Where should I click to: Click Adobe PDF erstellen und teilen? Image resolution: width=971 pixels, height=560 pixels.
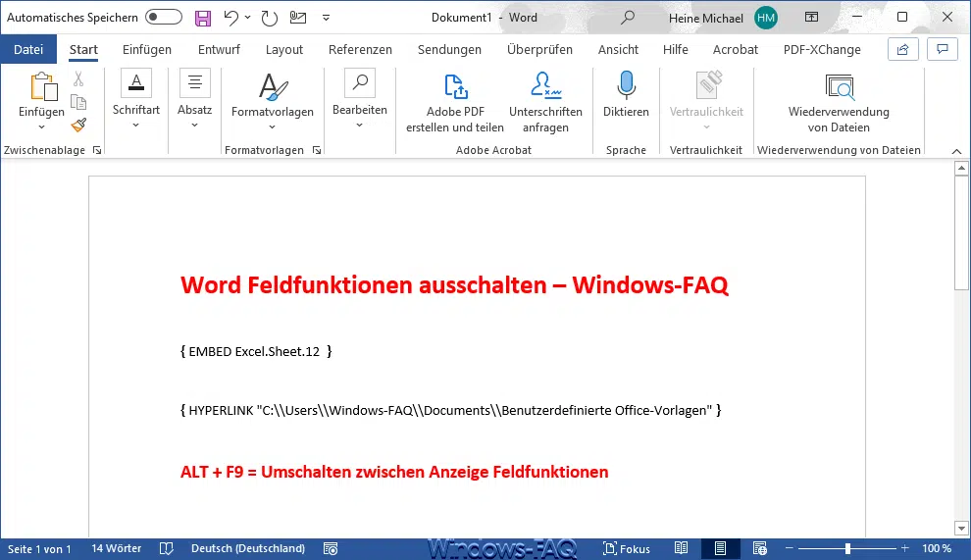[x=455, y=103]
